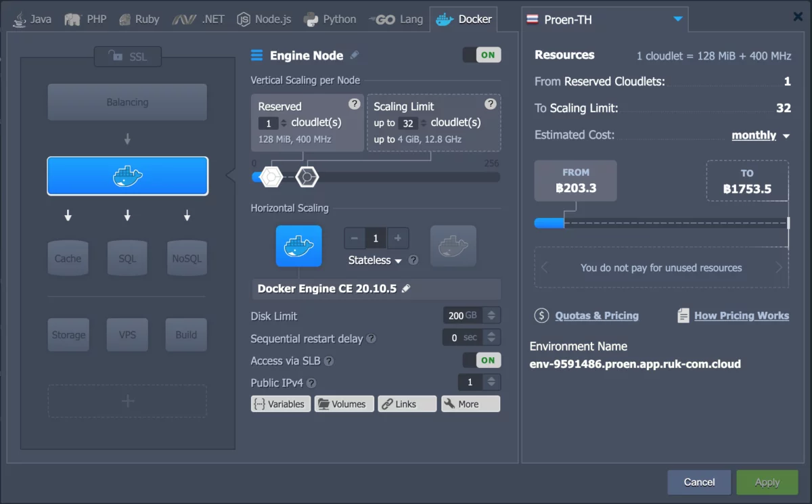
Task: Open the Proen-TH region dropdown
Action: (x=605, y=20)
